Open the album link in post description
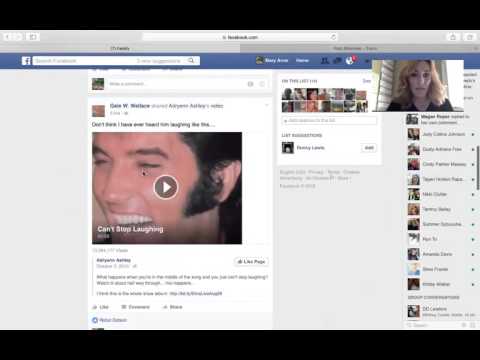The height and width of the screenshot is (360, 480). click(196, 294)
